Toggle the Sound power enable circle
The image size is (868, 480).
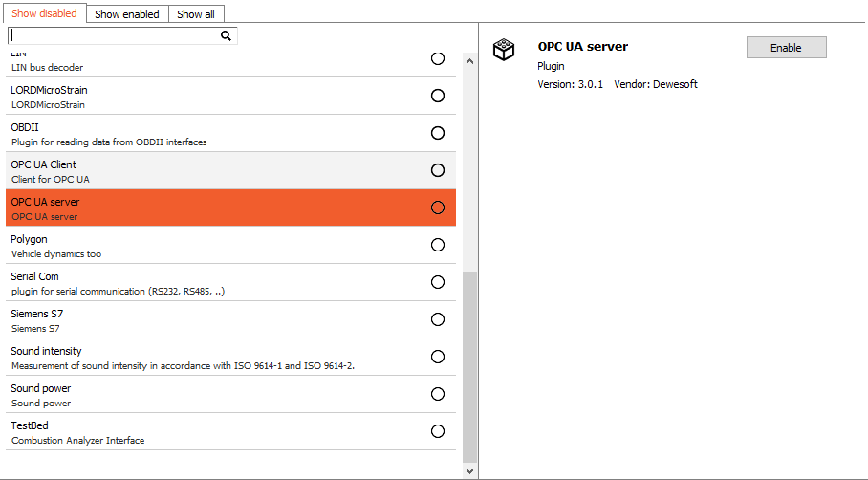coord(438,394)
